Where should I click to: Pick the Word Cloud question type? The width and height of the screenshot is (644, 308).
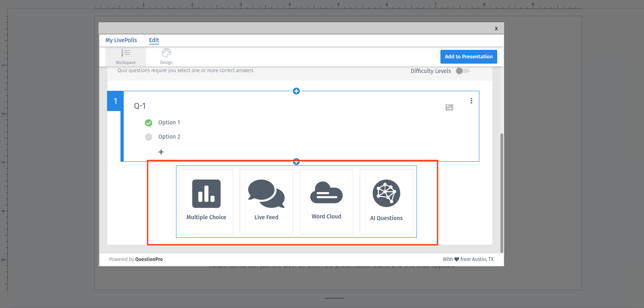pos(326,201)
